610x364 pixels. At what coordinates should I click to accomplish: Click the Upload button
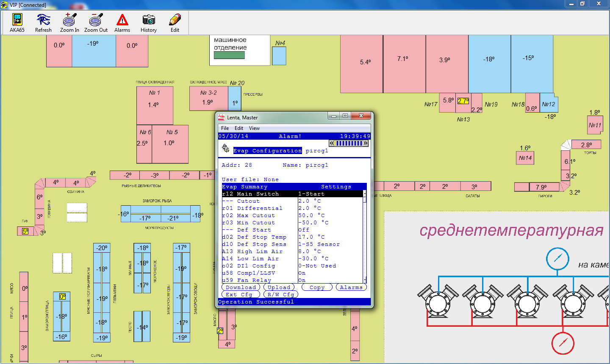tap(279, 287)
